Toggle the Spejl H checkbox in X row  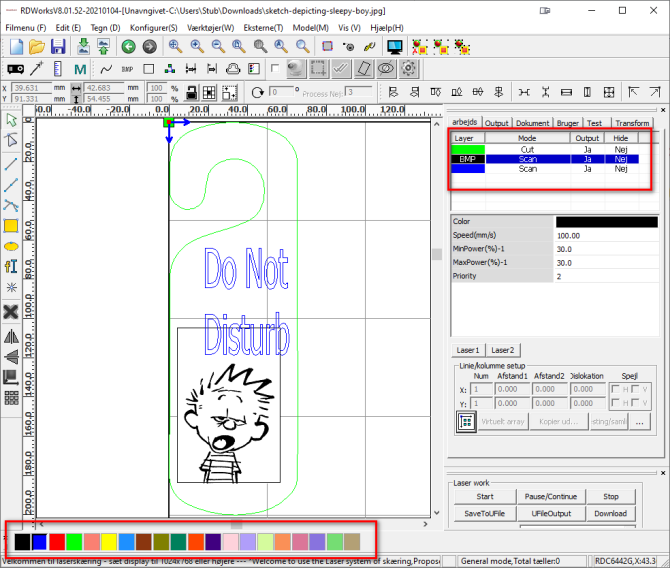(x=616, y=389)
